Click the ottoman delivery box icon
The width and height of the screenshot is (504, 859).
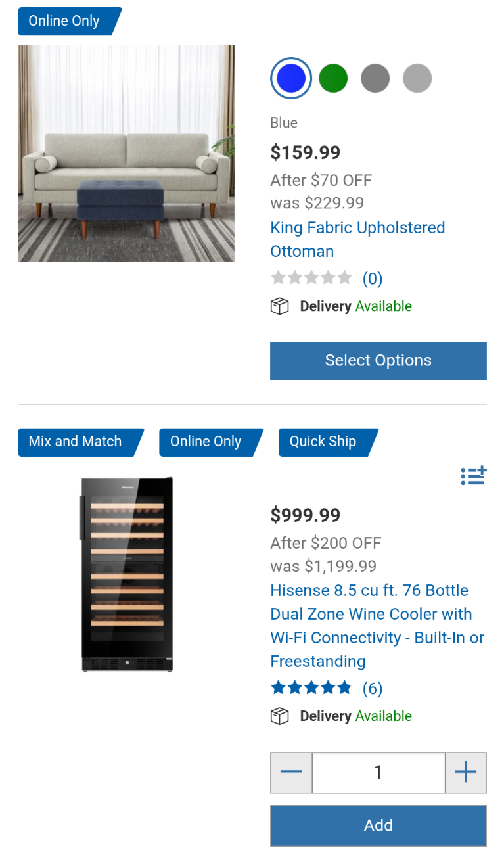tap(280, 306)
